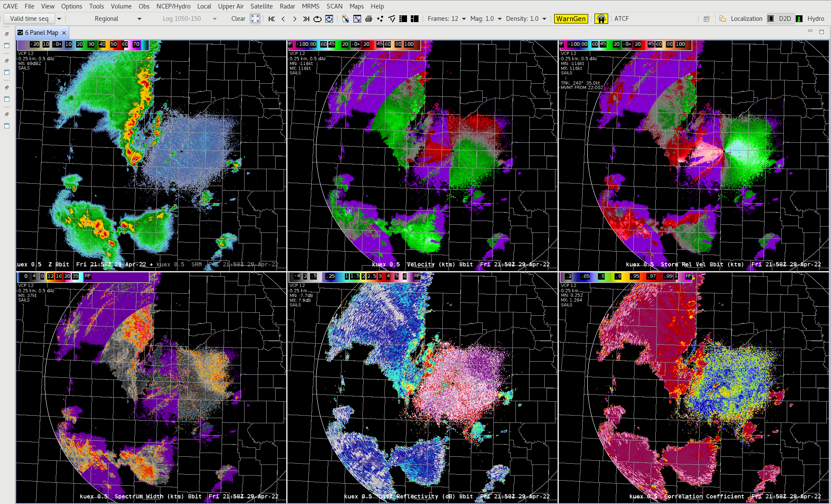Screen dimensions: 831x504
Task: Click the topmost restore icon in the left sidebar
Action: pos(7,34)
